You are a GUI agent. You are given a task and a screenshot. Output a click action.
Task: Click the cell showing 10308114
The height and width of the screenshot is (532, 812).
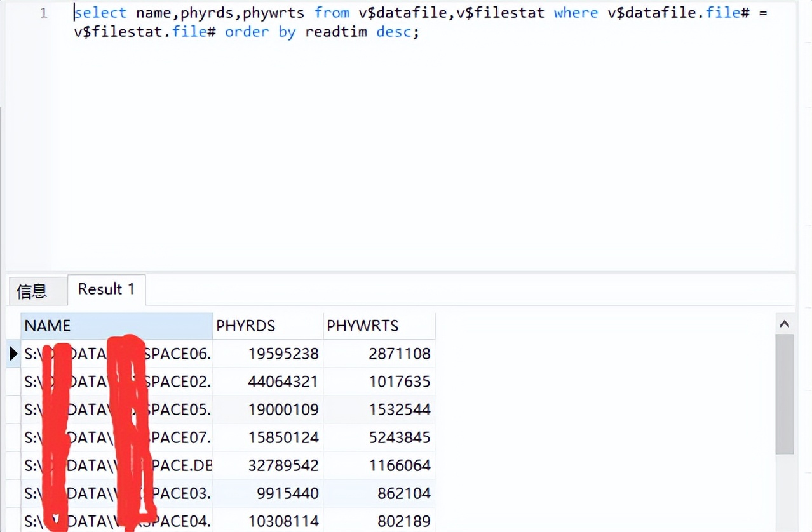[267, 521]
